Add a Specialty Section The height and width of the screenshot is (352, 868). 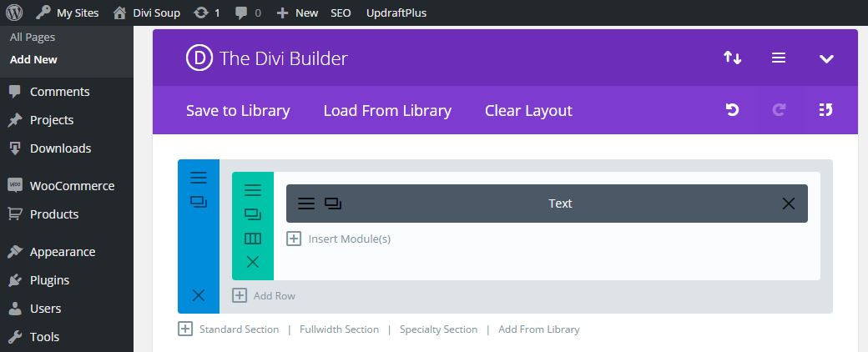click(438, 329)
